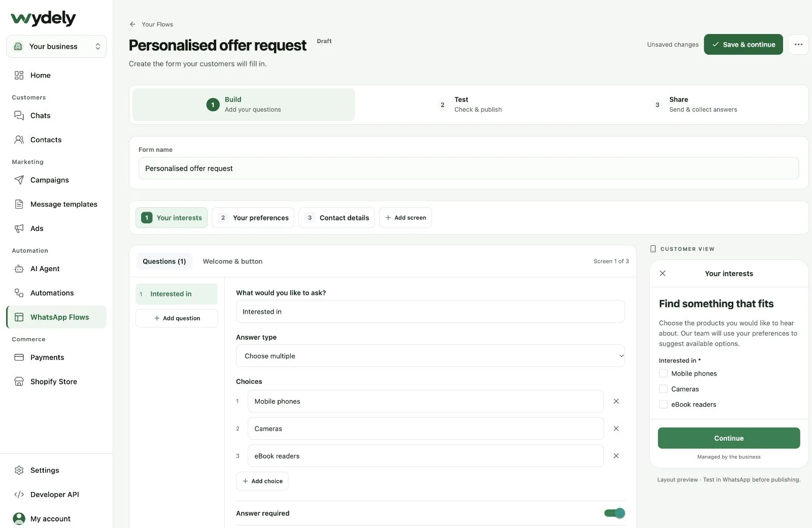Switch to Welcome & button tab
The height and width of the screenshot is (528, 812).
click(232, 261)
